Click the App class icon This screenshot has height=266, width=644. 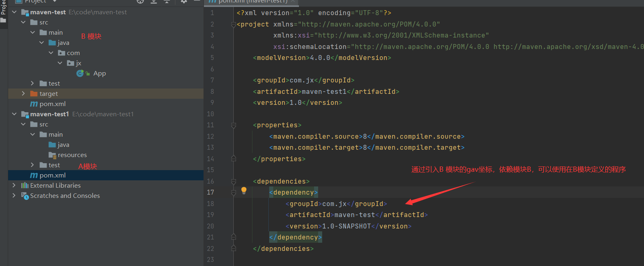coord(80,73)
